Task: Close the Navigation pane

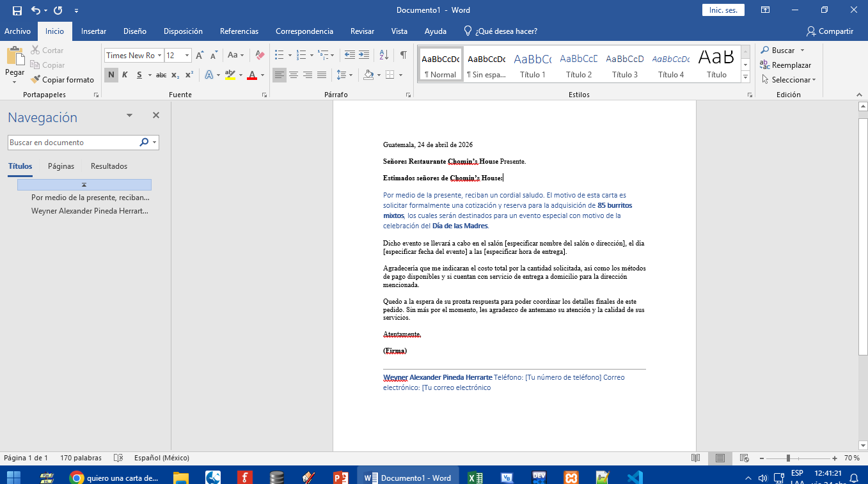Action: coord(155,115)
